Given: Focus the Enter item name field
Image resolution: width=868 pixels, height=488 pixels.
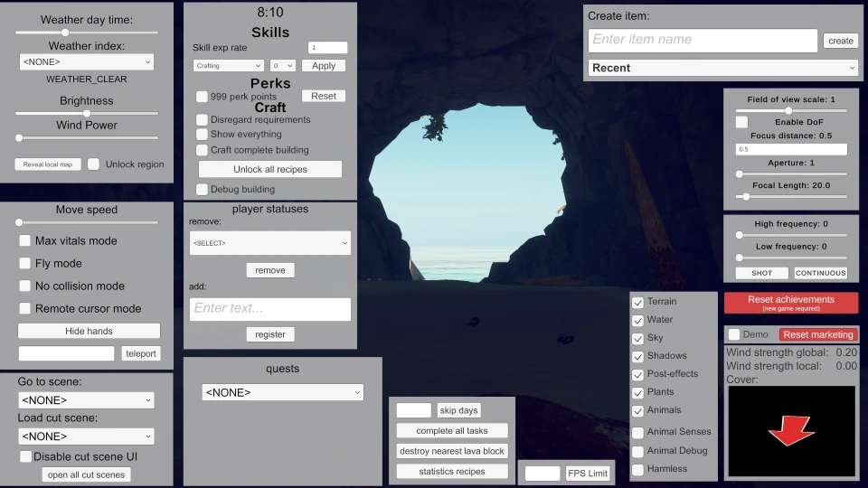Looking at the screenshot, I should click(703, 40).
